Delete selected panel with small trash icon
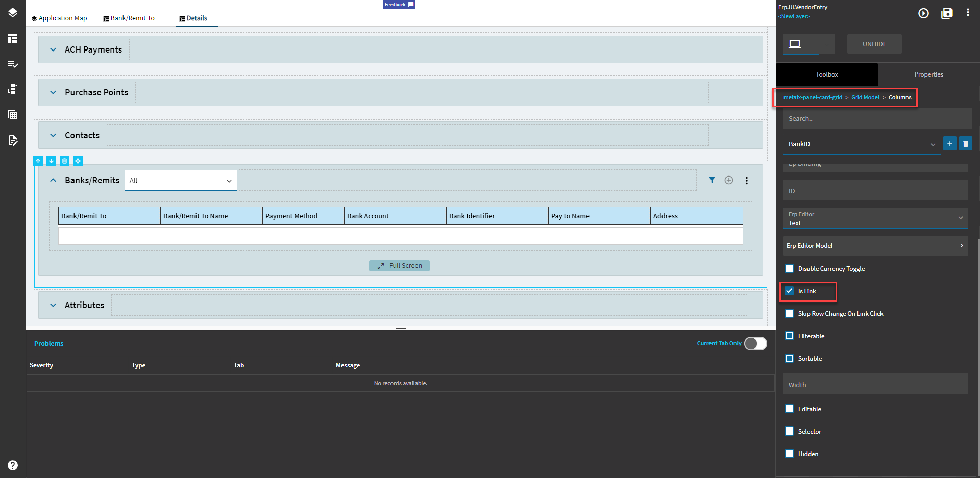This screenshot has width=980, height=478. point(65,161)
